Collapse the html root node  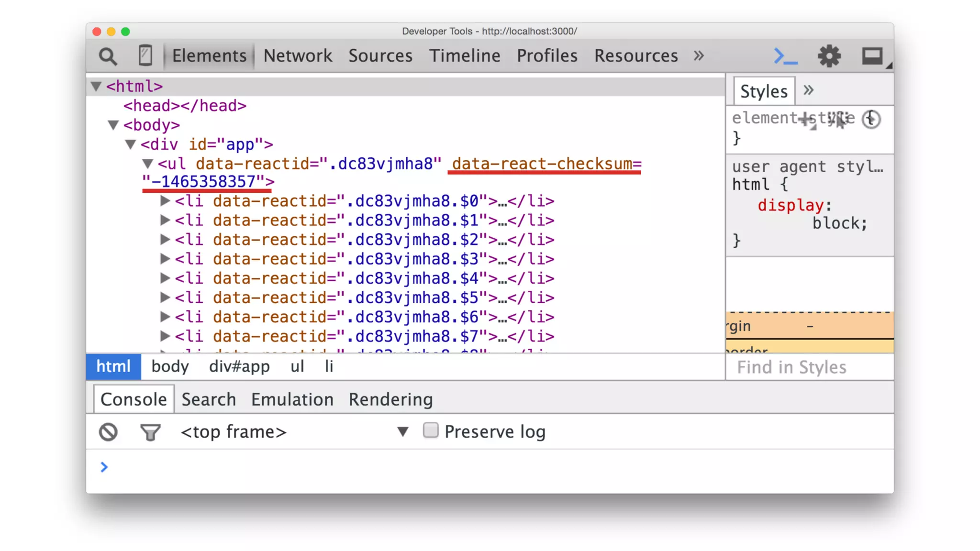96,86
